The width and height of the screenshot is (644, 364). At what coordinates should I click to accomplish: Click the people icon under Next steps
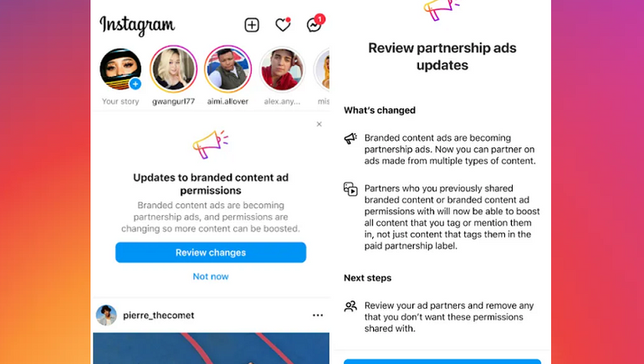[350, 306]
